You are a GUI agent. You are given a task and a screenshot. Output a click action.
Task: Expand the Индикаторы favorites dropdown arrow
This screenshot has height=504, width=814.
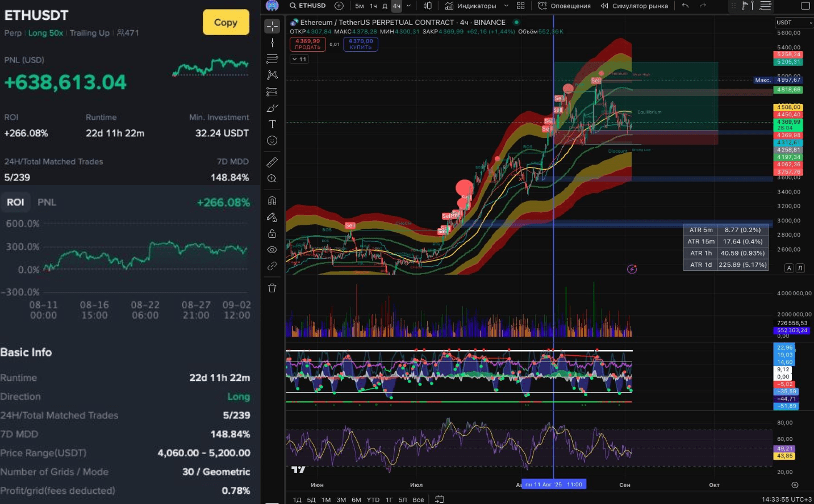pyautogui.click(x=506, y=6)
